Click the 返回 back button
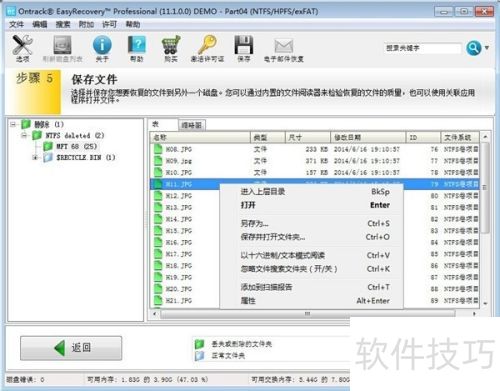500x391 pixels. tap(71, 348)
